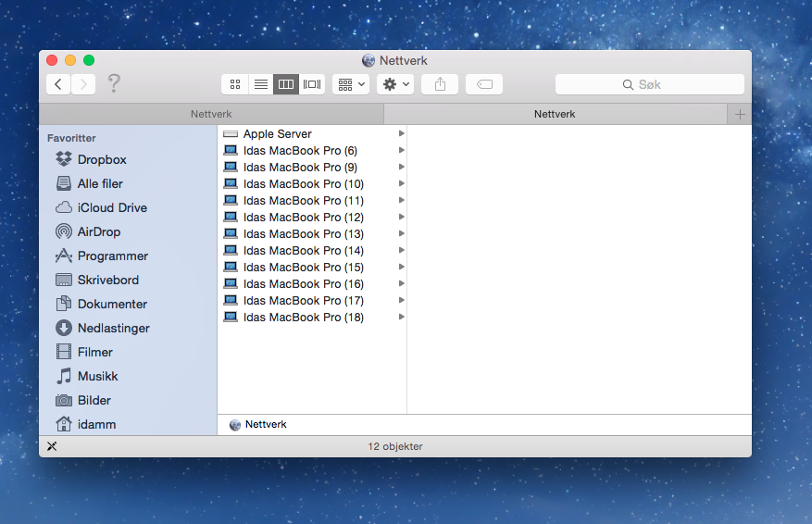
Task: Select Apple Server in the list
Action: click(312, 133)
